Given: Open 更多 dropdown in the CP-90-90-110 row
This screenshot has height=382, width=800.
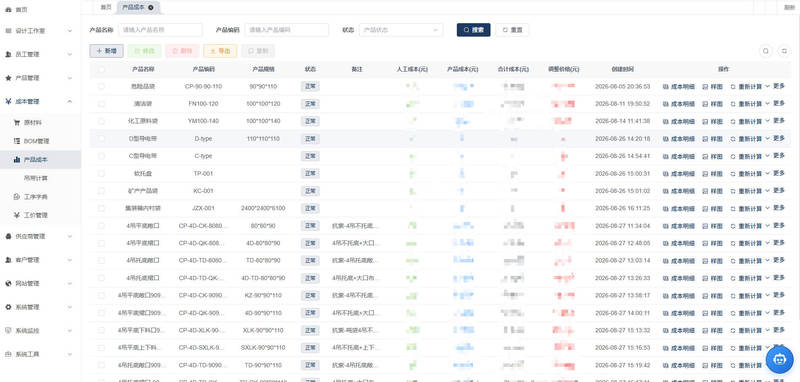Looking at the screenshot, I should tap(776, 86).
